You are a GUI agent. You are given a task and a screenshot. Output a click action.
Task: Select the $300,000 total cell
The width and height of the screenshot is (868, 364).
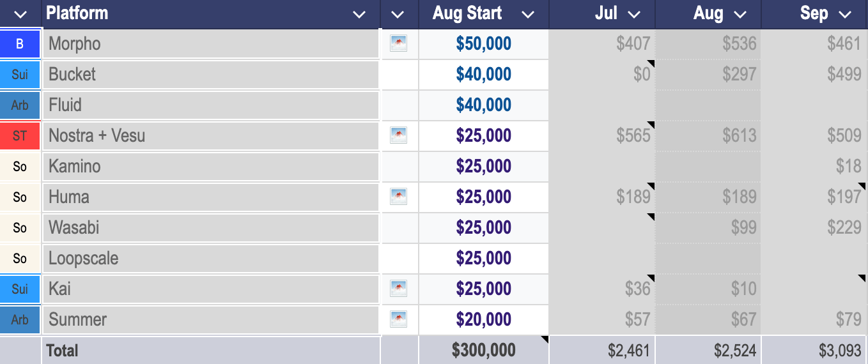click(484, 350)
